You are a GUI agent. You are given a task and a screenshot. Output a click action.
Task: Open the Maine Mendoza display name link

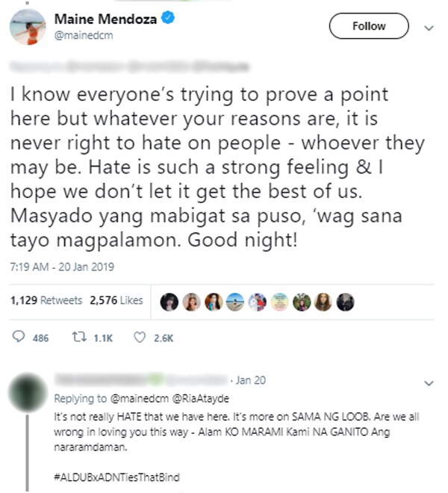(x=105, y=19)
